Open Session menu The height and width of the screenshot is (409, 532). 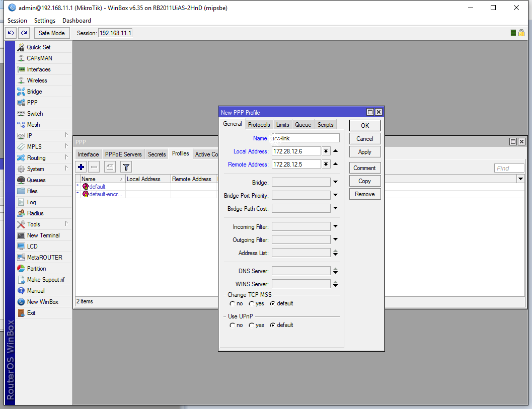point(17,21)
